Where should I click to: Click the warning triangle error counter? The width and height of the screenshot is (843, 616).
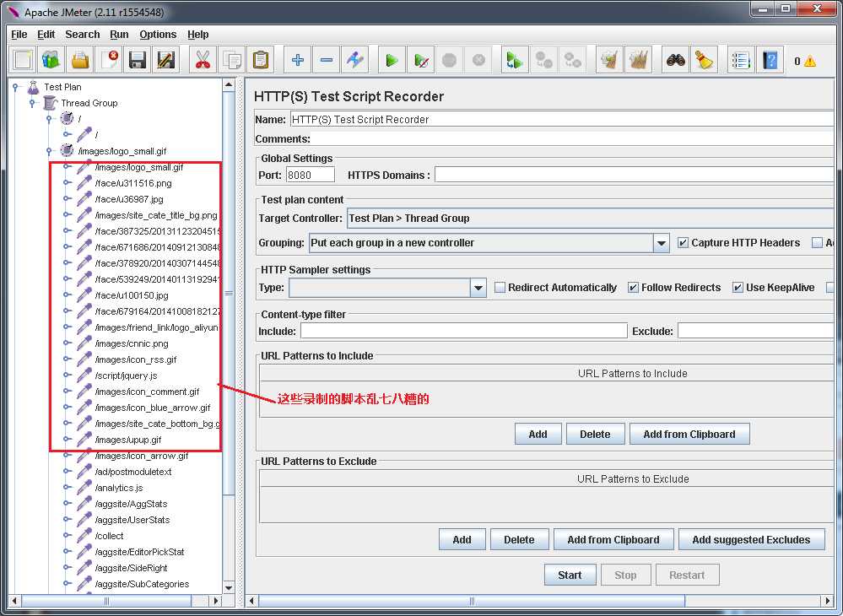click(x=809, y=62)
